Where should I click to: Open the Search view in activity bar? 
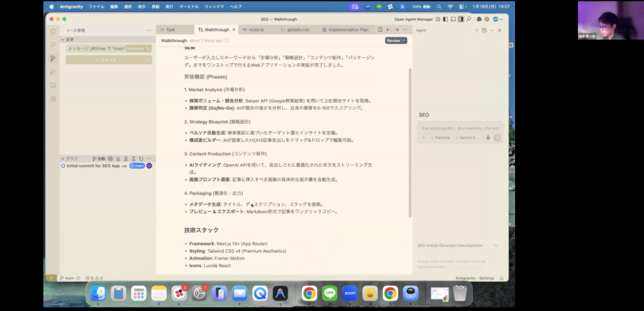point(53,45)
